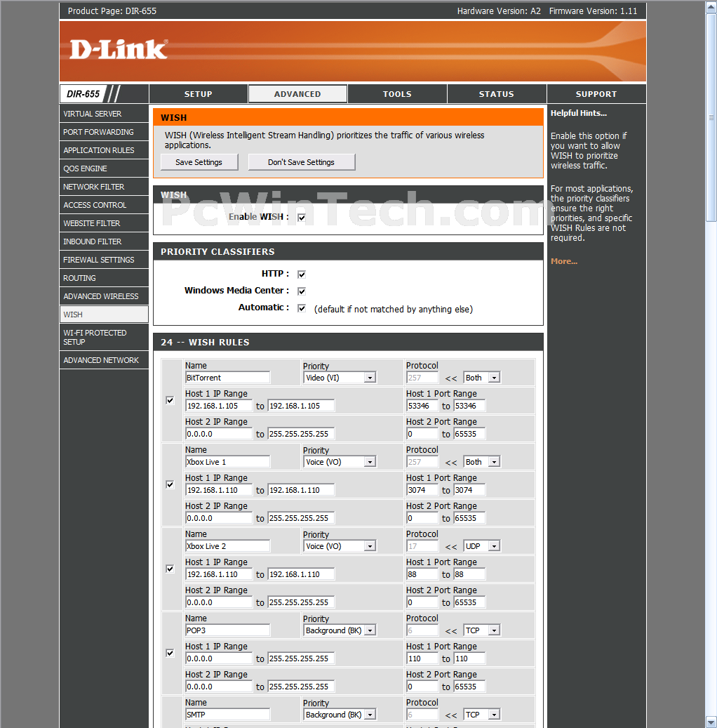Open Port Forwarding in the sidebar
This screenshot has height=728, width=717.
104,132
